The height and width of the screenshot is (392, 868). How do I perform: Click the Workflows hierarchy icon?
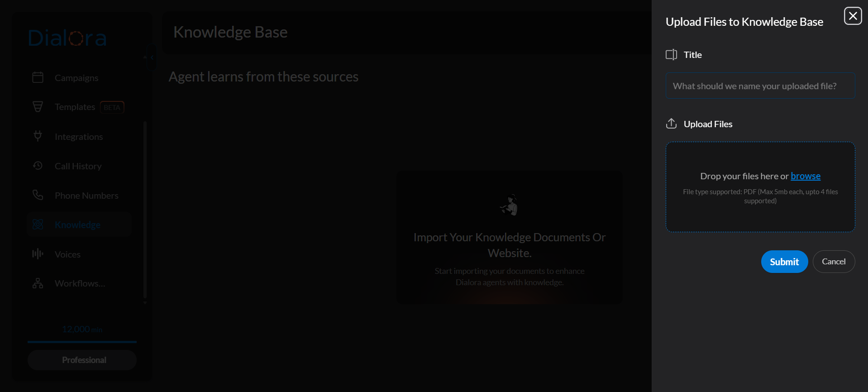click(38, 283)
